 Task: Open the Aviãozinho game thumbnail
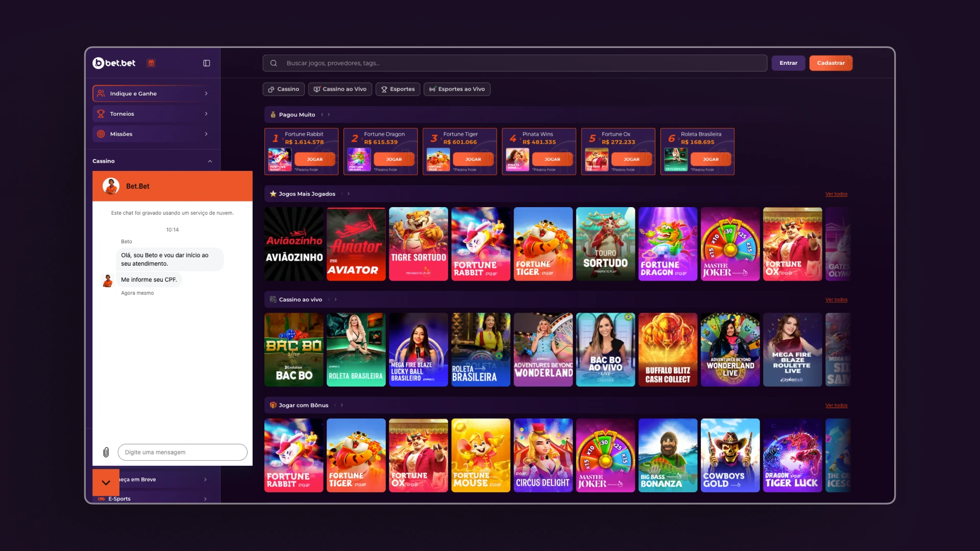(294, 244)
